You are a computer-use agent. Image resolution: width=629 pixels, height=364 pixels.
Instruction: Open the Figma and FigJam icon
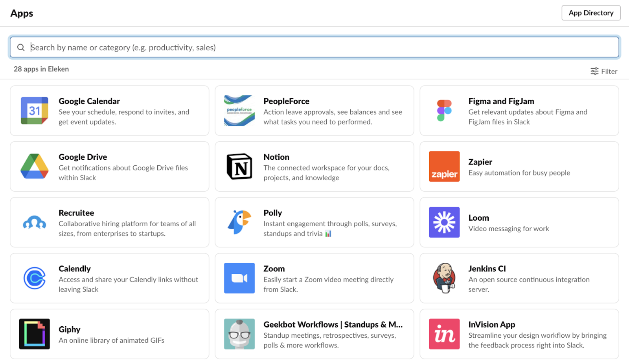444,111
